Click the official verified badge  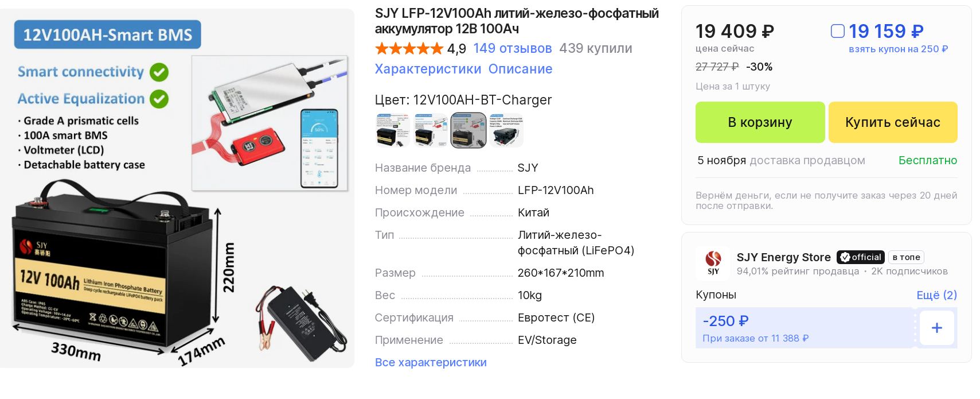(x=860, y=257)
